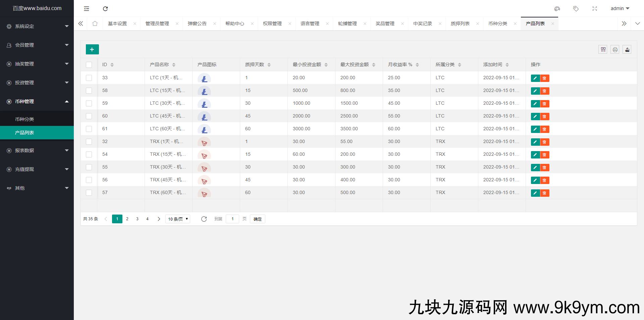Open the column display settings icon
This screenshot has height=320, width=644.
click(603, 49)
